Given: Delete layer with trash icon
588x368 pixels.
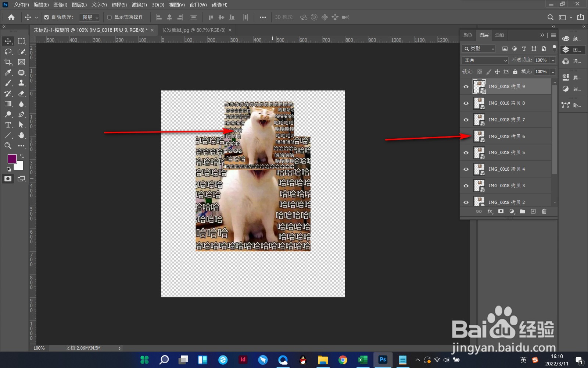Looking at the screenshot, I should click(544, 211).
